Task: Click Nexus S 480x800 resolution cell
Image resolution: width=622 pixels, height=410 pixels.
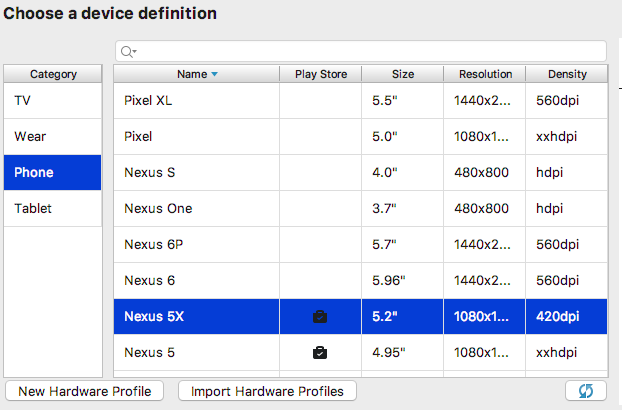Action: click(485, 172)
